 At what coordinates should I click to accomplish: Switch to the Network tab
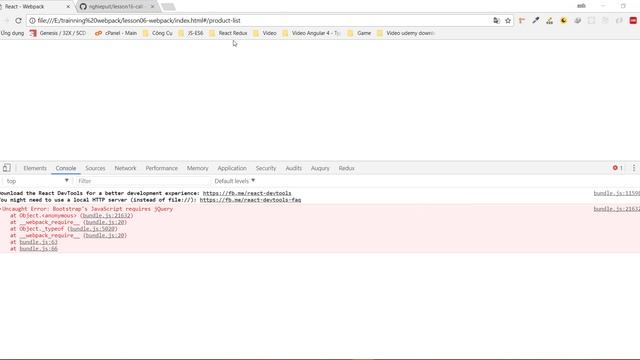coord(125,168)
